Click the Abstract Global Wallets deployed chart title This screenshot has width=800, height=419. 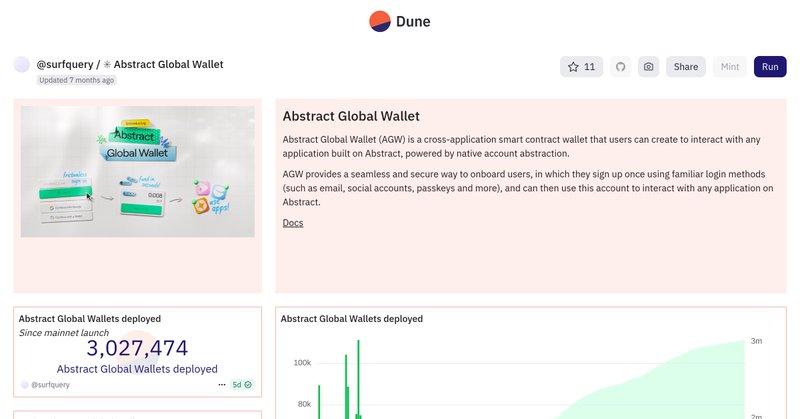click(x=352, y=319)
